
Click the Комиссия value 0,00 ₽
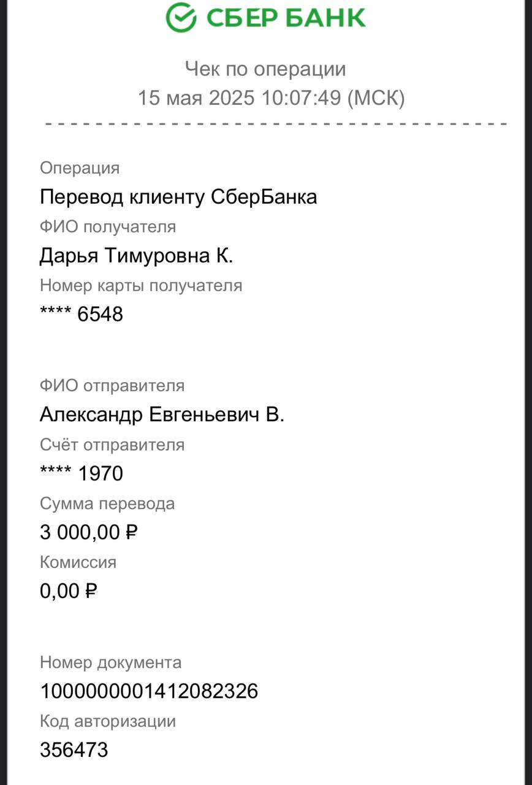69,591
